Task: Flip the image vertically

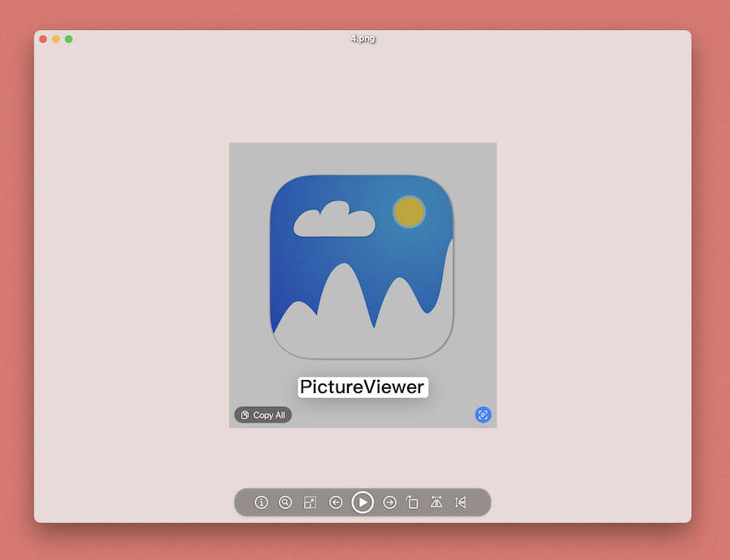Action: click(461, 502)
